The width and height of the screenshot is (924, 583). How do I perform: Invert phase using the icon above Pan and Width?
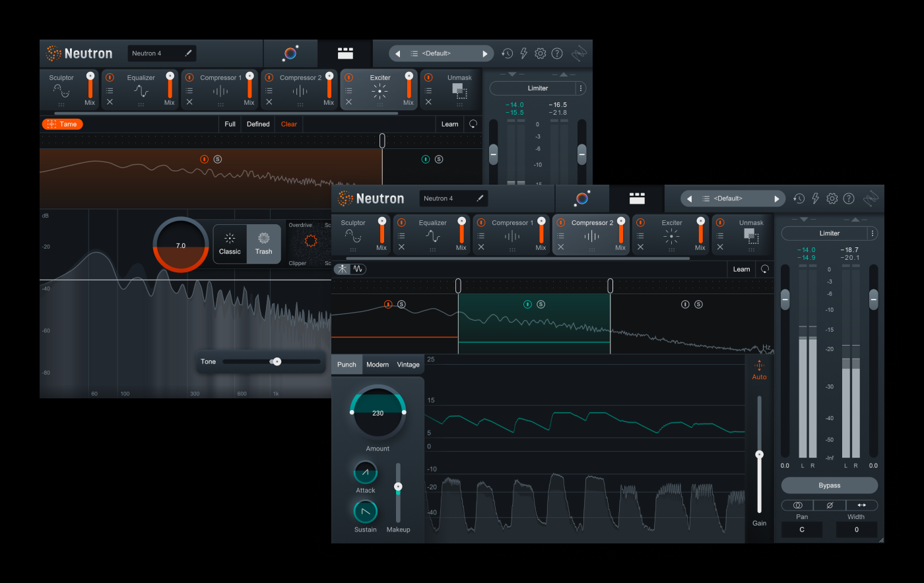830,505
